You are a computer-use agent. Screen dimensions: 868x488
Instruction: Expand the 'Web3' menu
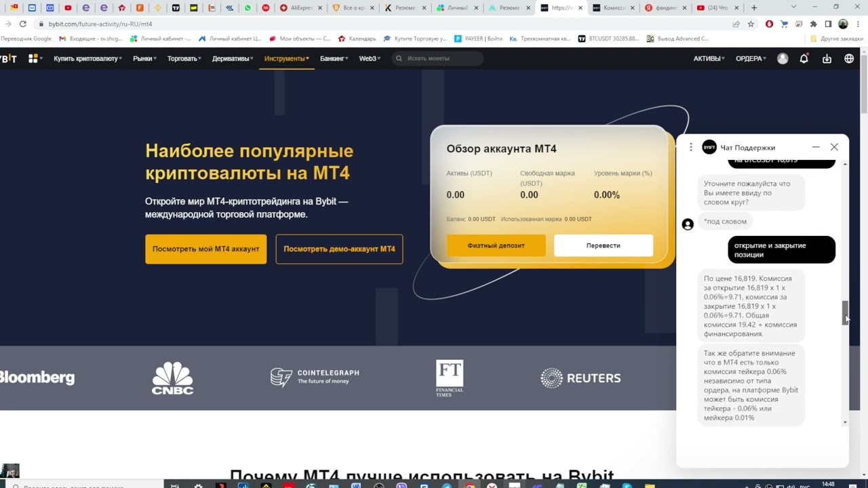pos(370,58)
